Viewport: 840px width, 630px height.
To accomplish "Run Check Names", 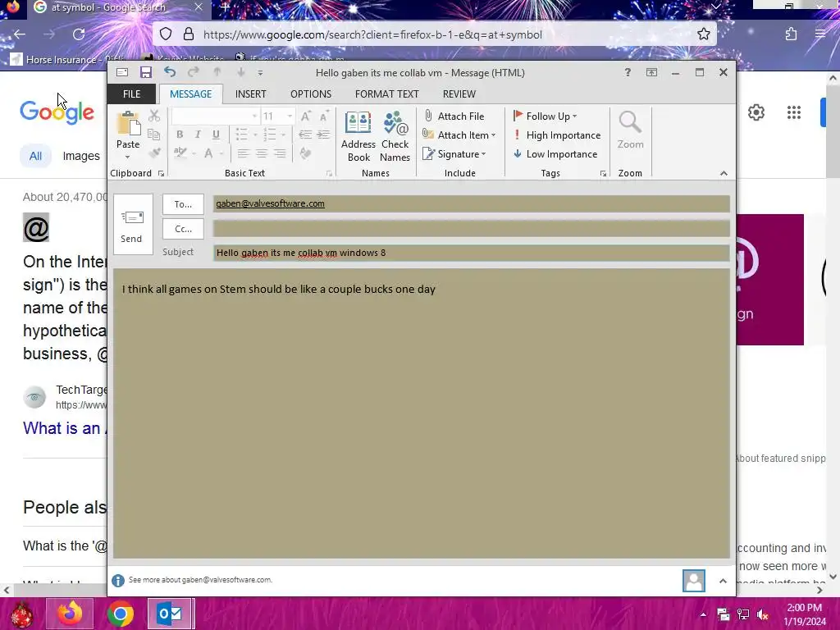I will point(395,136).
